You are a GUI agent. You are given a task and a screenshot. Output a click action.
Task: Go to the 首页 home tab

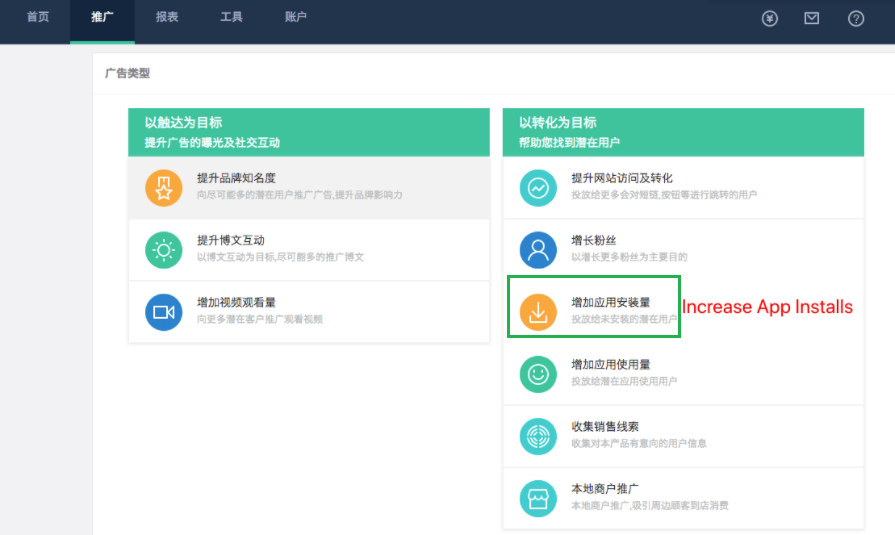pyautogui.click(x=38, y=17)
